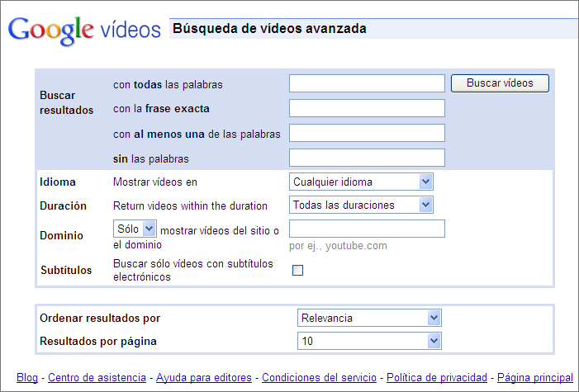
Task: Focus the 'con la frase exacta' field
Action: tap(367, 108)
